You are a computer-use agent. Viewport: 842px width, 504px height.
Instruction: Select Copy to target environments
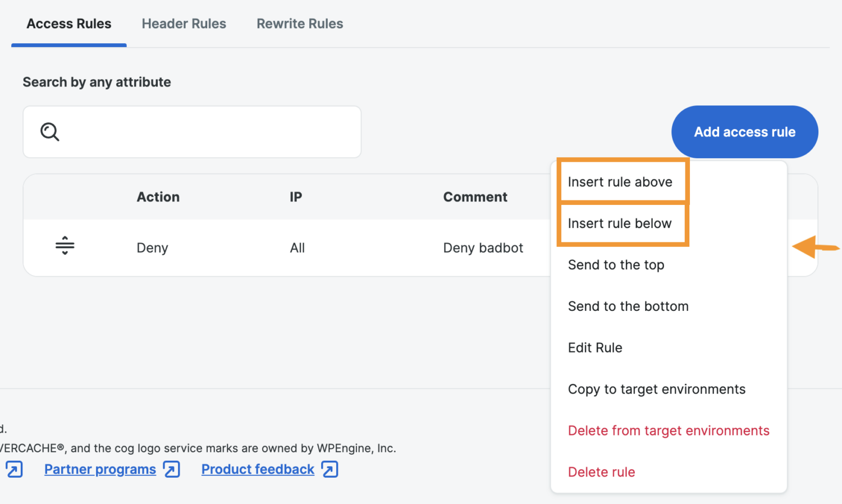click(656, 389)
